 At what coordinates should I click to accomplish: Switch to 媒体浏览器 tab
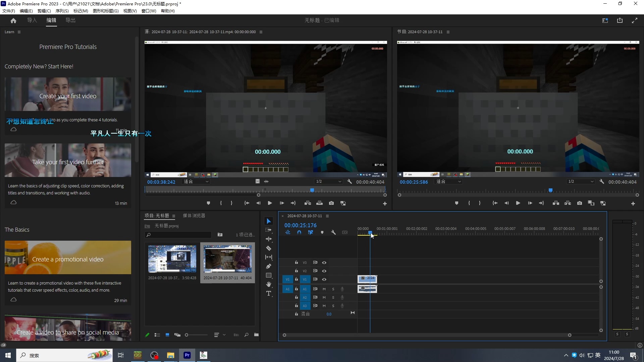(194, 216)
